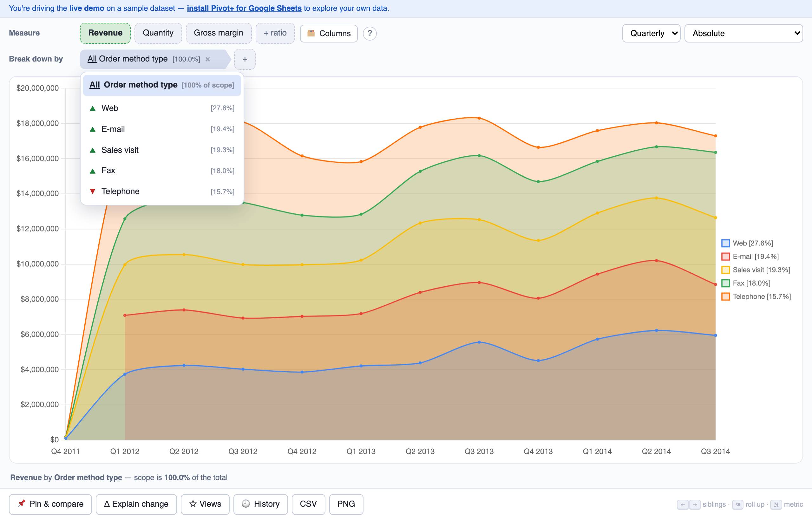Export the chart with the CSV button
The width and height of the screenshot is (812, 520).
[308, 504]
